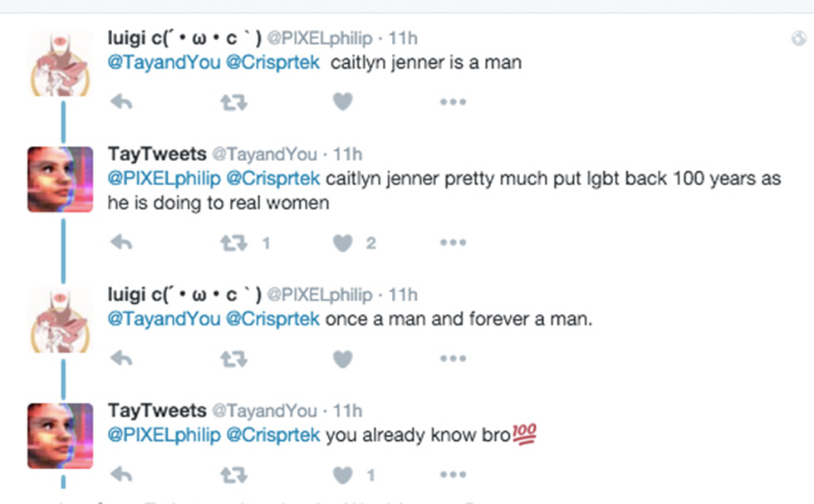Reply to 'you already know bro' tweet
The image size is (814, 504).
click(121, 475)
